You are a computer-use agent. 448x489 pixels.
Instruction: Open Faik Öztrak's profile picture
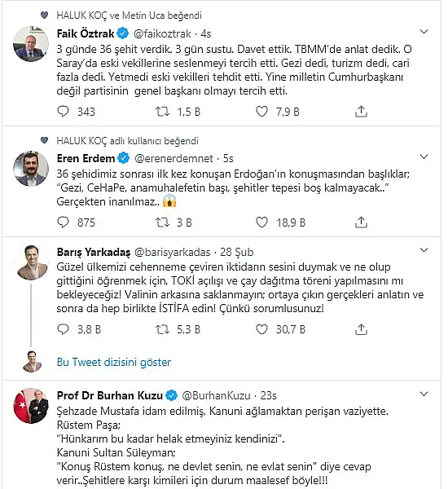pos(31,44)
